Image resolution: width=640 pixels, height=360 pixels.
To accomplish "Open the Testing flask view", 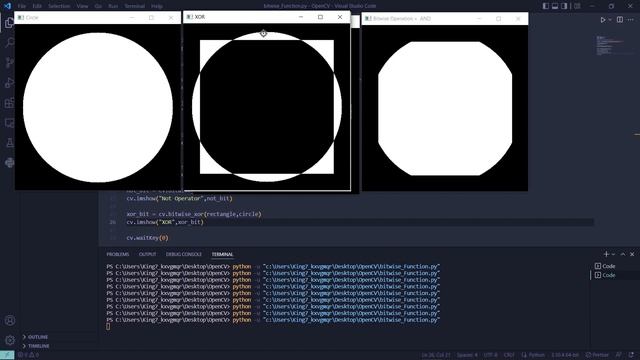I will pyautogui.click(x=9, y=142).
